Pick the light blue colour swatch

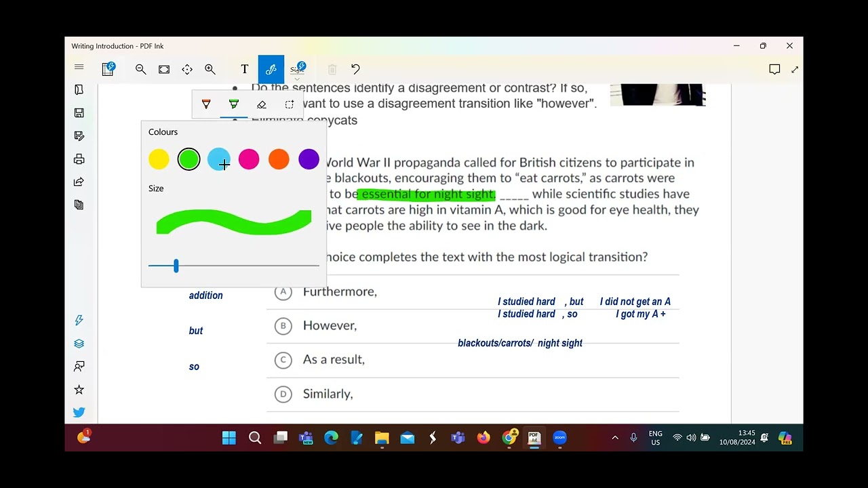click(x=218, y=159)
